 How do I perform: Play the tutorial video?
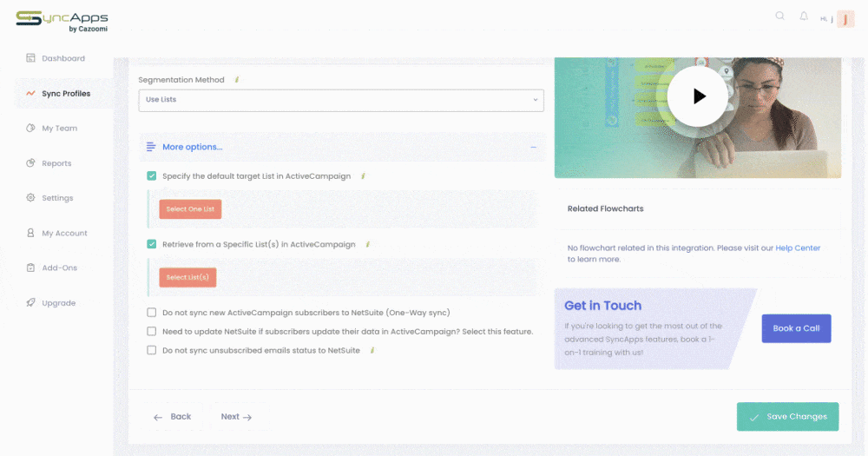(x=698, y=96)
